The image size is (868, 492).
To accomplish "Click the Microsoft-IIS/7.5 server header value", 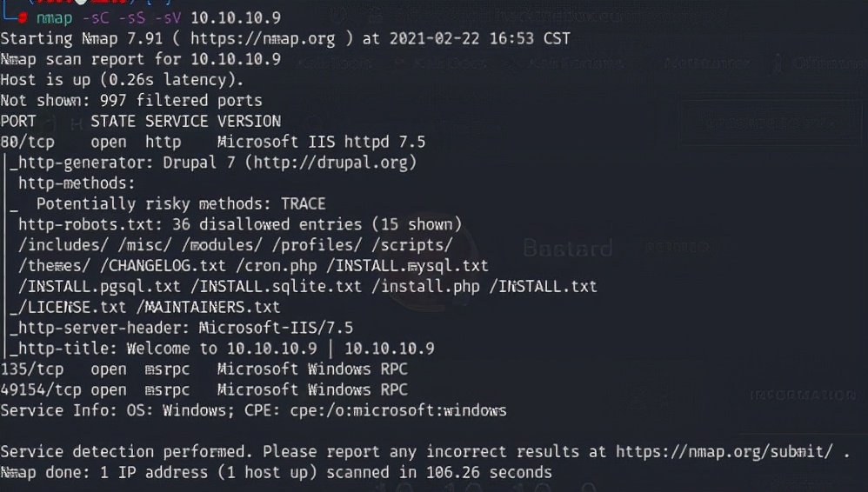I will [x=276, y=328].
